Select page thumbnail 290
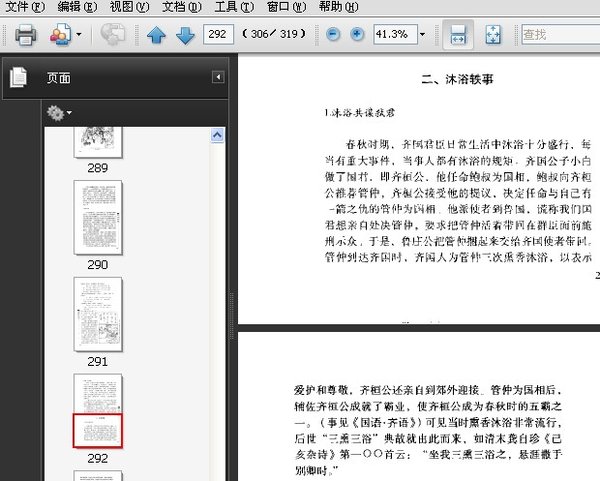This screenshot has height=481, width=600. (x=98, y=218)
